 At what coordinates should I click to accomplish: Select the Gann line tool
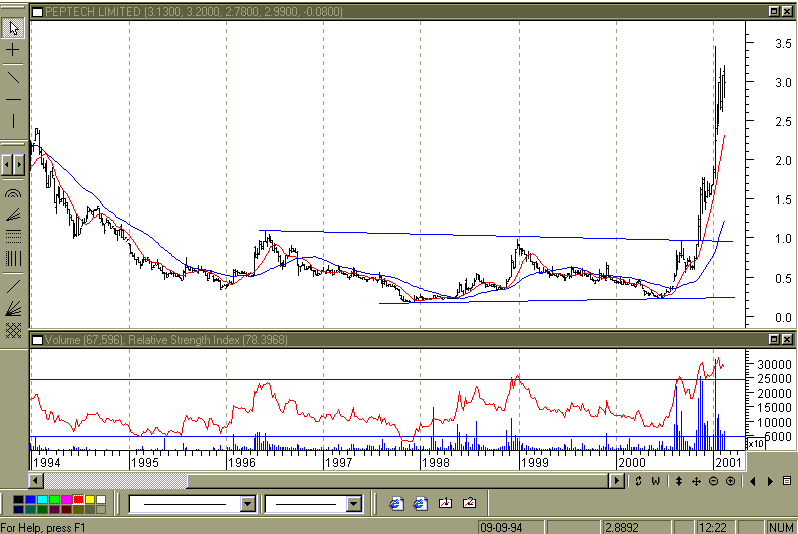click(13, 287)
